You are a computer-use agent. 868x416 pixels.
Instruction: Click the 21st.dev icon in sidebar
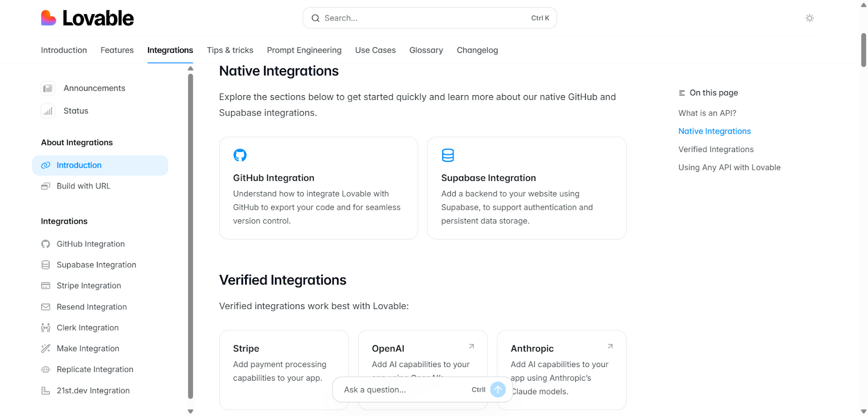pyautogui.click(x=46, y=390)
